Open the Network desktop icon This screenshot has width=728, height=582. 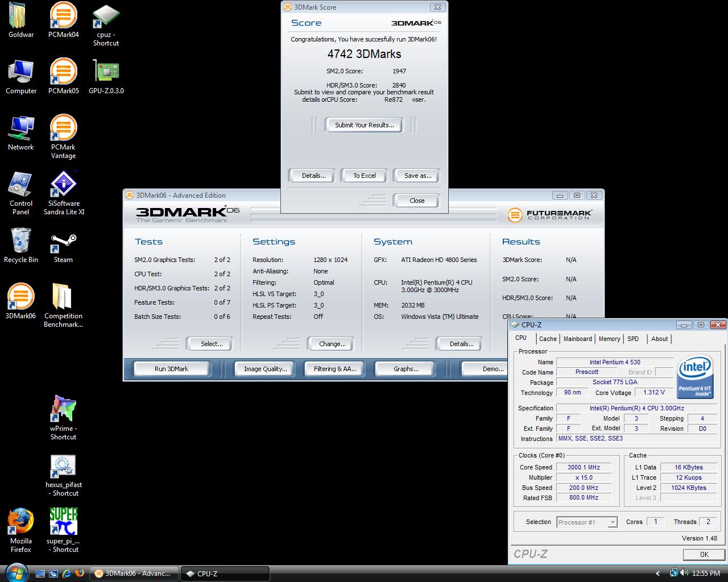pyautogui.click(x=20, y=132)
